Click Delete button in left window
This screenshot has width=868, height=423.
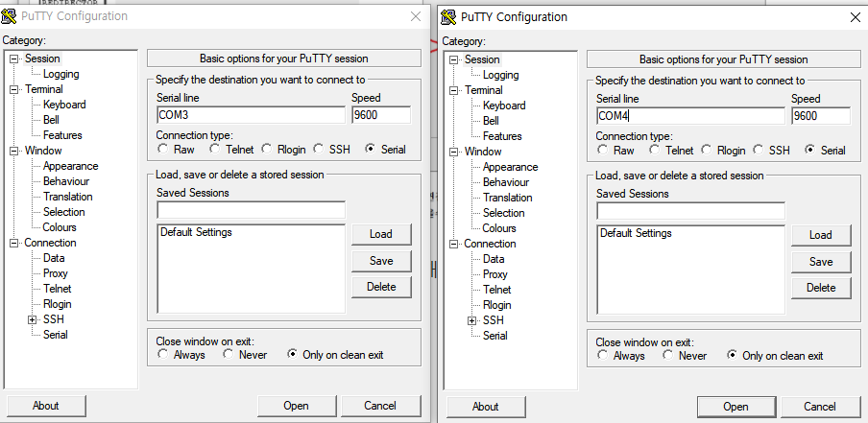tap(381, 287)
